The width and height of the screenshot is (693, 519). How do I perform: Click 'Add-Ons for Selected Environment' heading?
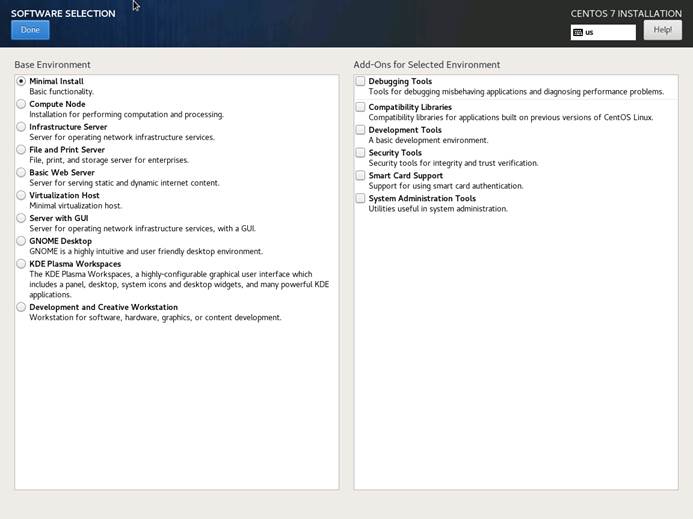(x=426, y=65)
